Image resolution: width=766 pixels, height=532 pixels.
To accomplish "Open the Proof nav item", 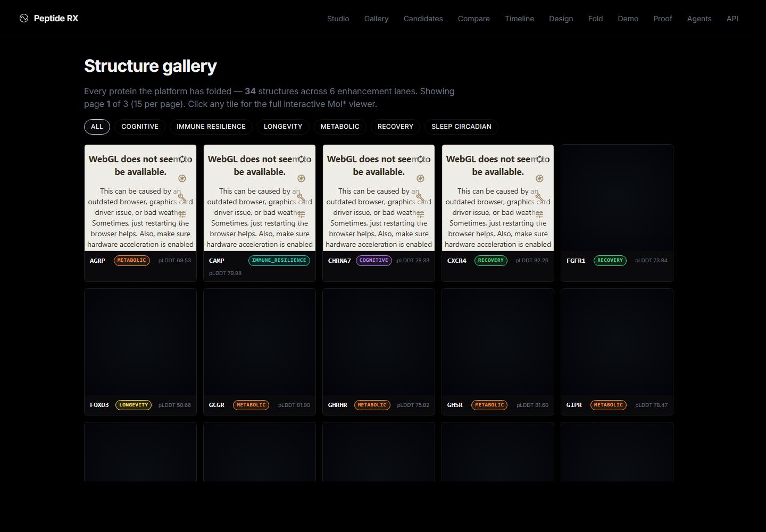I will [663, 19].
